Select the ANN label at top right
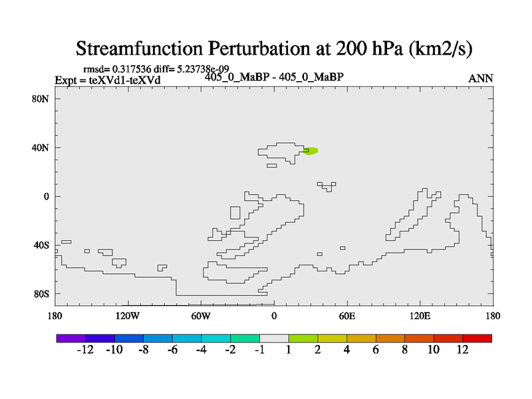 click(x=481, y=78)
